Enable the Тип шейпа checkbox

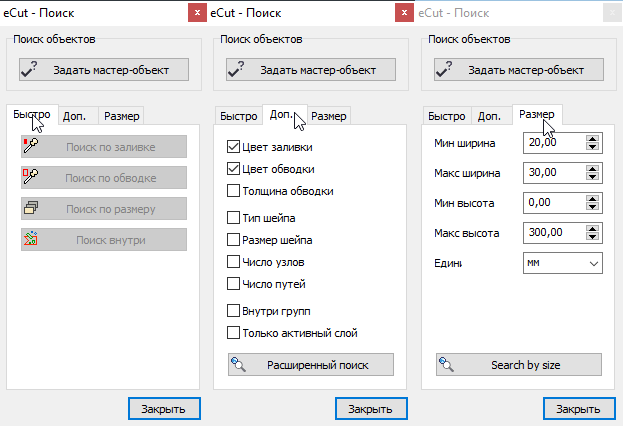[233, 218]
